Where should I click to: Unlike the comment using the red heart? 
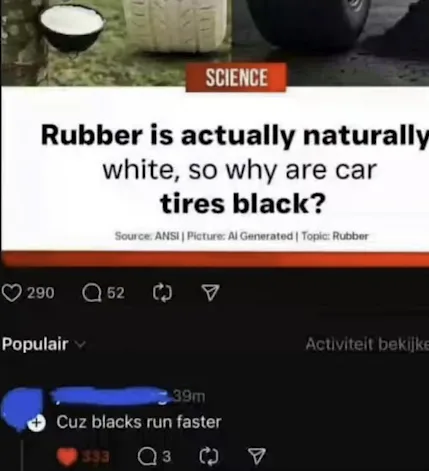(x=67, y=457)
